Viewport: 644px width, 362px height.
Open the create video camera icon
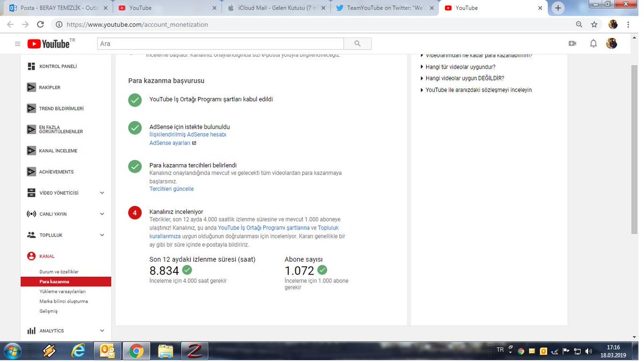[572, 43]
